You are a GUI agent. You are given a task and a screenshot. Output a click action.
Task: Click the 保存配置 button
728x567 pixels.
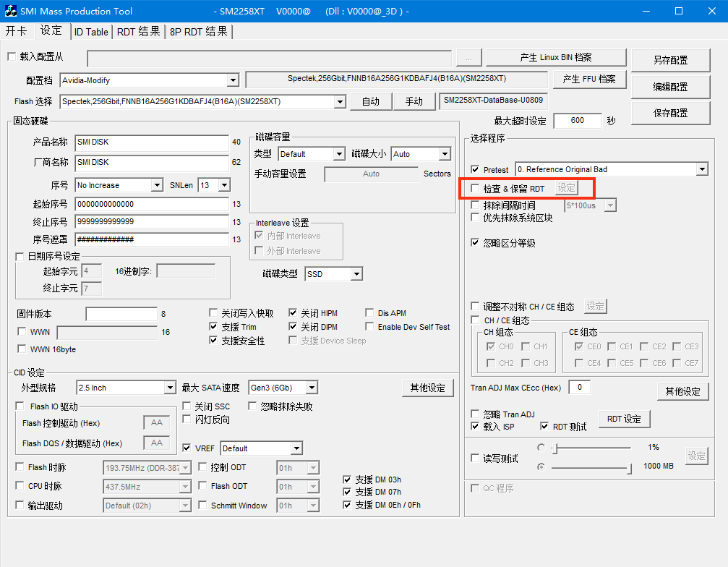tap(670, 113)
